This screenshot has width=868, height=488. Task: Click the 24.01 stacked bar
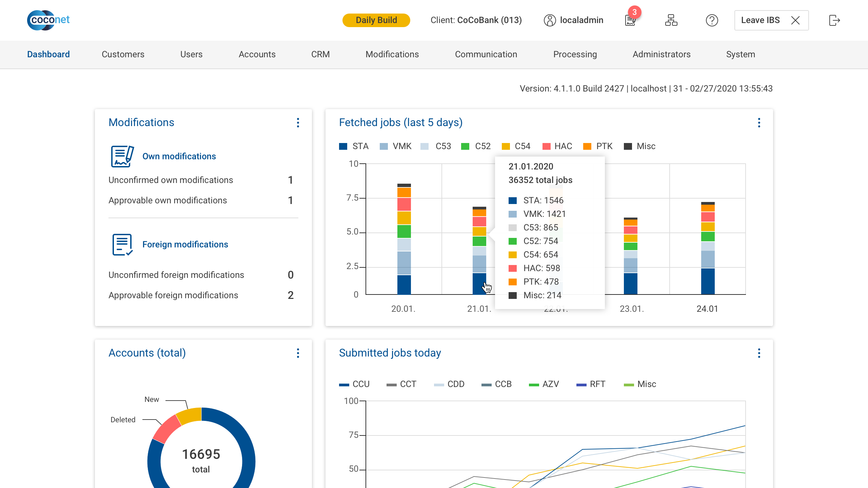pos(708,248)
